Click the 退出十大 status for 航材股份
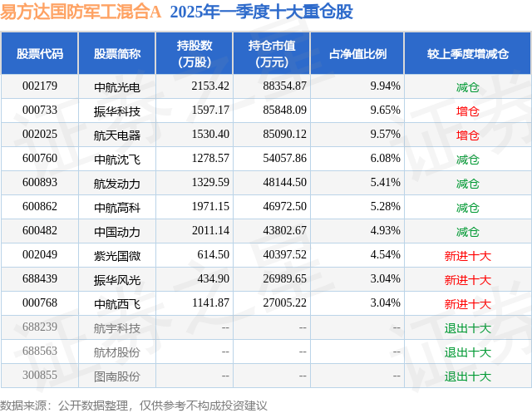 pyautogui.click(x=467, y=352)
